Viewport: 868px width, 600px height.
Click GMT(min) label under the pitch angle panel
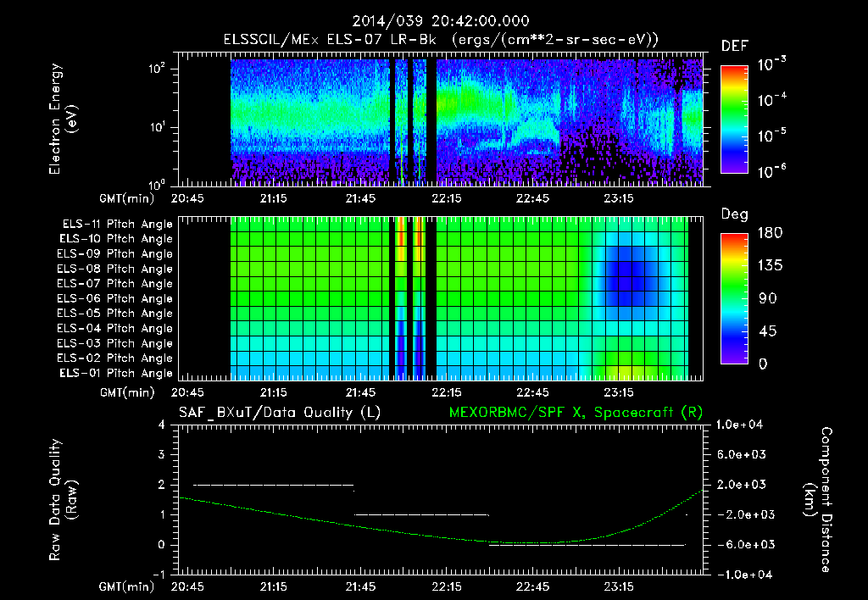(127, 393)
